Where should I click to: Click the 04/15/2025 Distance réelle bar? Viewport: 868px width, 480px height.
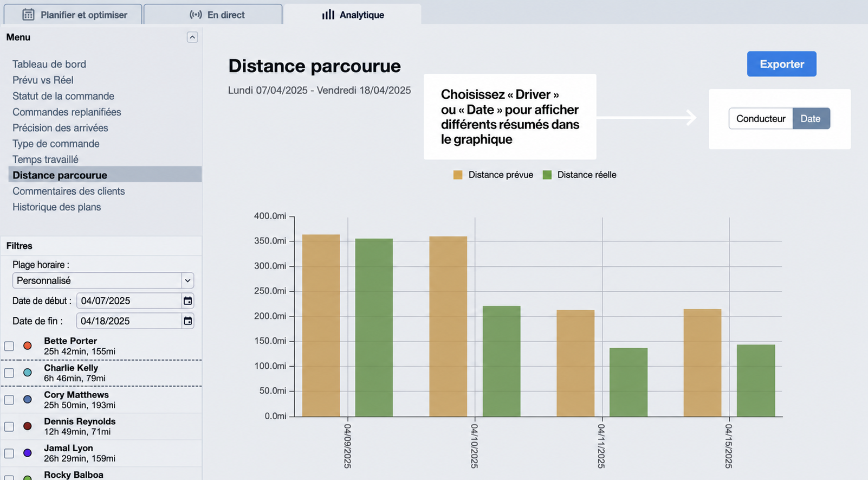(756, 381)
